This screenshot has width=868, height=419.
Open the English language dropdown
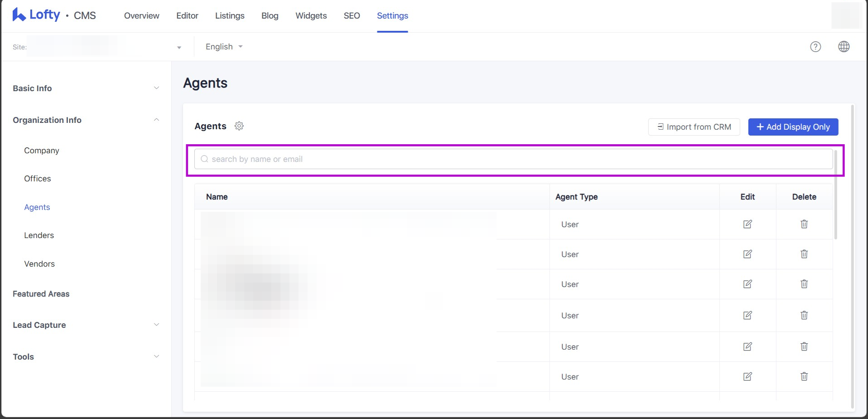point(224,47)
